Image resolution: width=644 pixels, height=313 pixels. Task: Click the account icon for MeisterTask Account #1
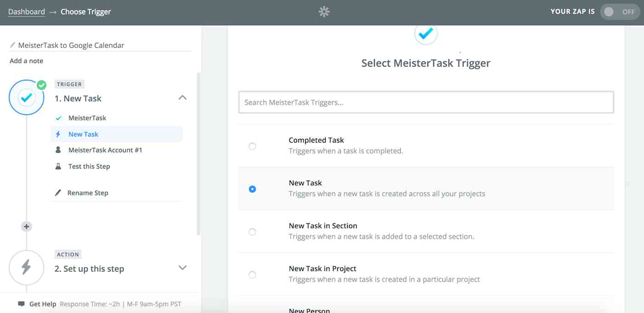click(x=58, y=150)
